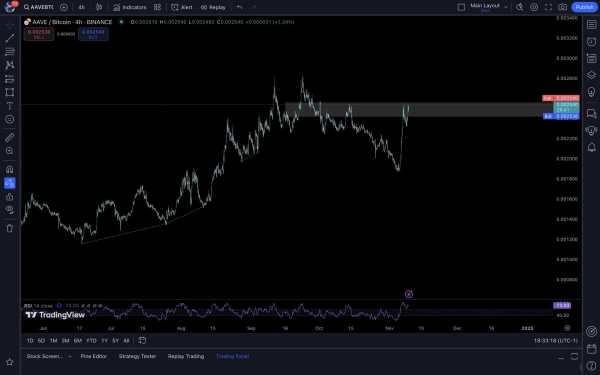Open the watchlist panel
The height and width of the screenshot is (375, 600).
click(x=592, y=24)
